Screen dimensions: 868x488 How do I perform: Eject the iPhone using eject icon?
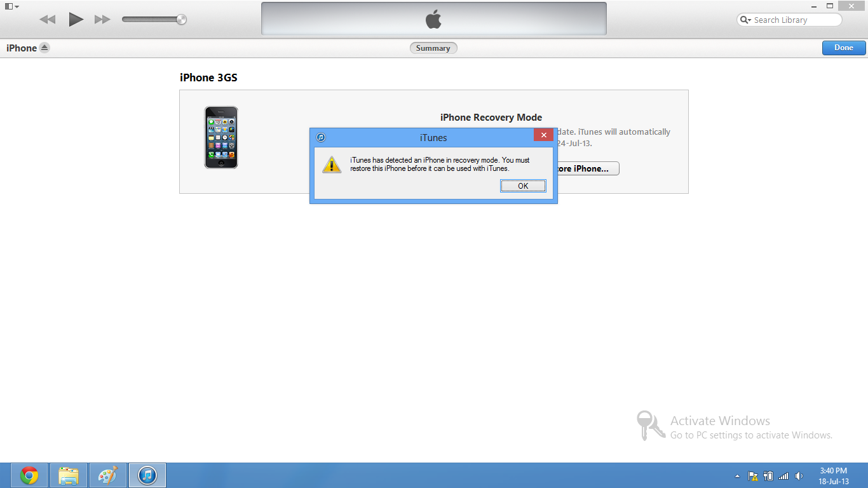[44, 48]
